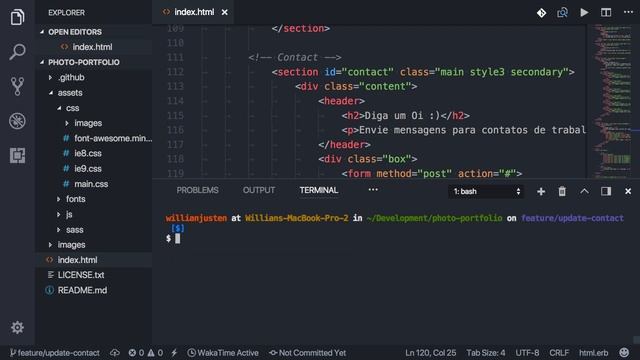Select the index.html editor tab
640x360 pixels.
point(193,12)
